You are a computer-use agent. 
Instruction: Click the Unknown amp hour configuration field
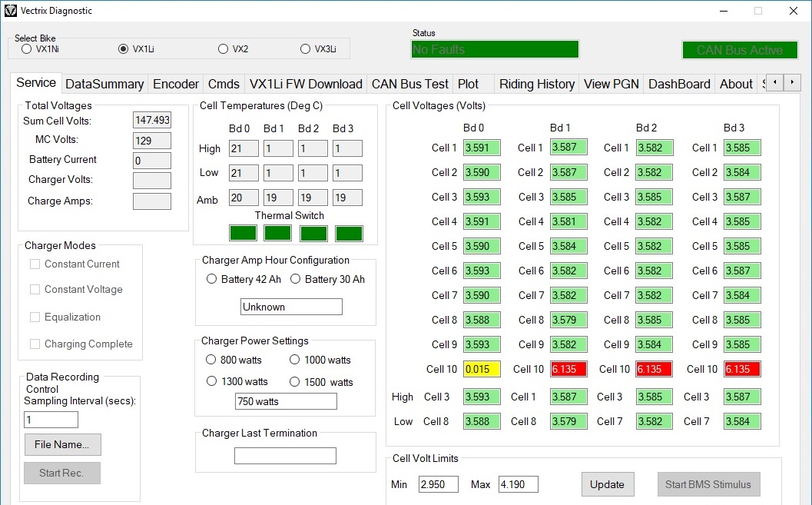292,307
